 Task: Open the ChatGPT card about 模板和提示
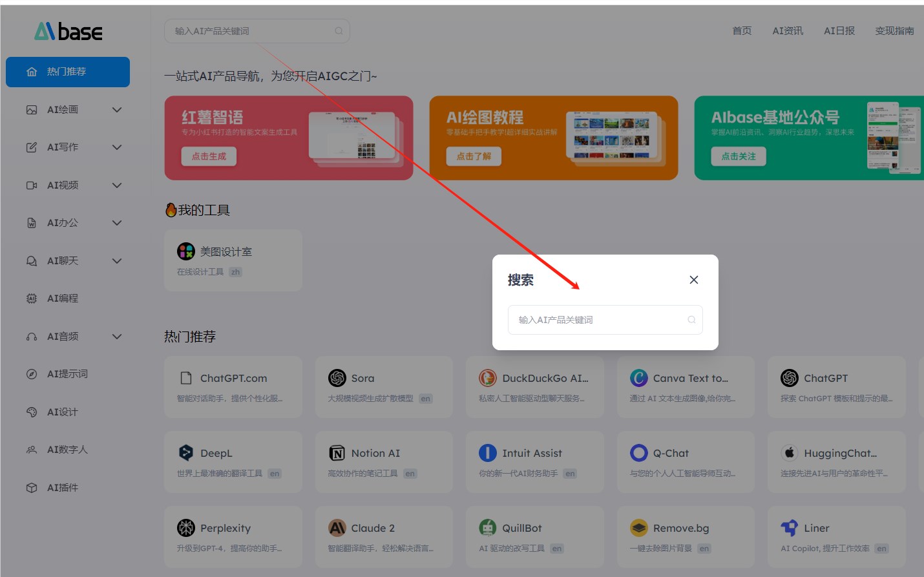(837, 387)
